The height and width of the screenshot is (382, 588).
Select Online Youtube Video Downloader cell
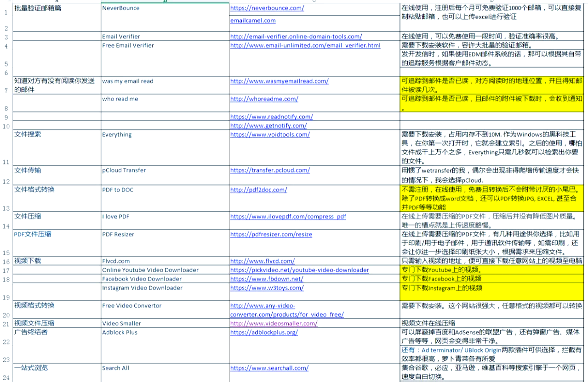point(165,270)
